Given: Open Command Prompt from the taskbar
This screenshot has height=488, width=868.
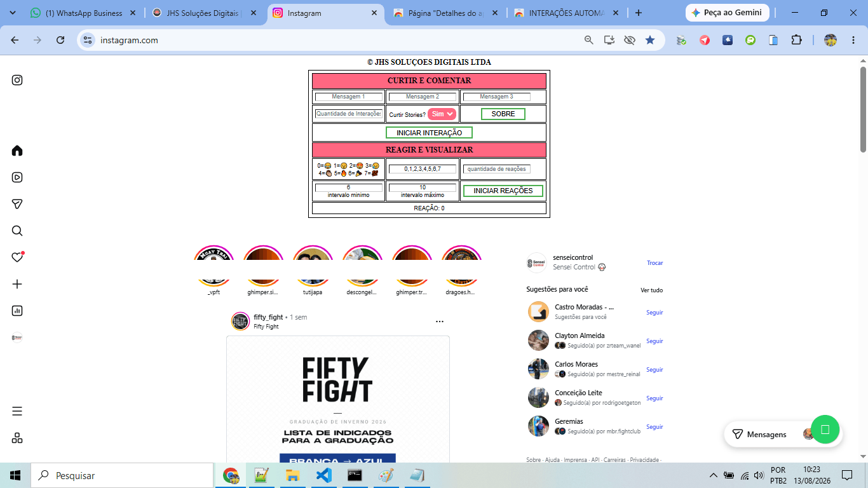Looking at the screenshot, I should click(355, 475).
